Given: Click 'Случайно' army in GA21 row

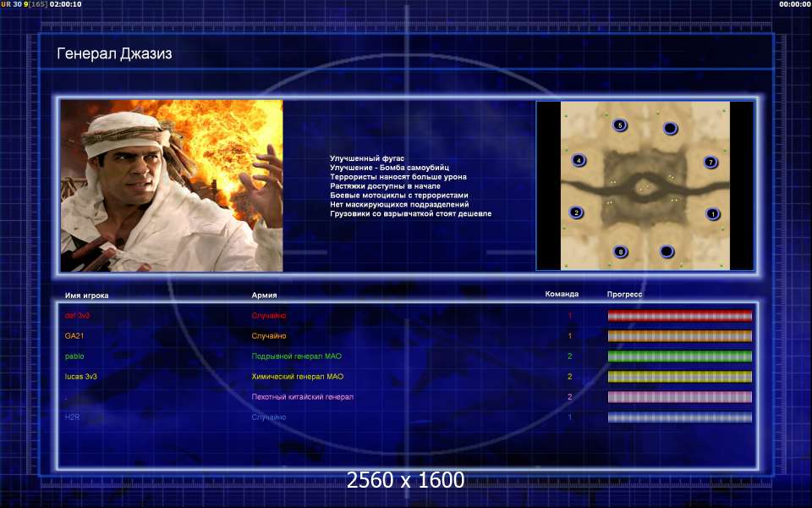Looking at the screenshot, I should tap(269, 336).
